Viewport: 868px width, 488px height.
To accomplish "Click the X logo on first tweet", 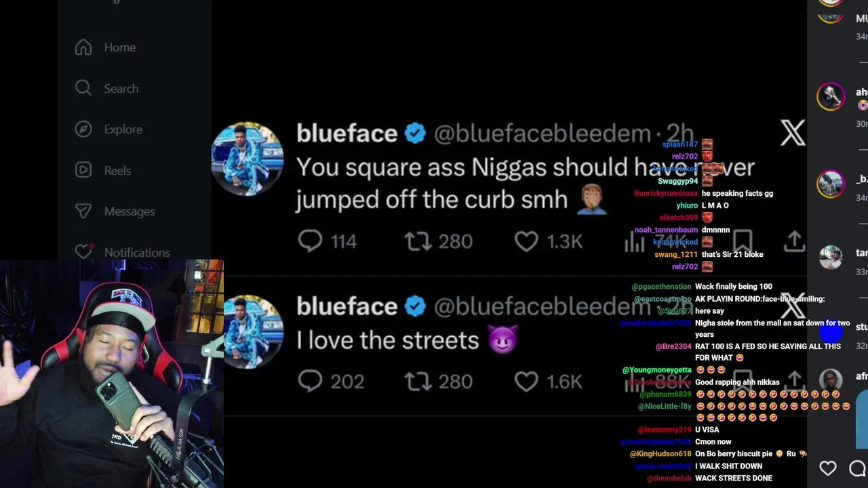I will tap(792, 134).
